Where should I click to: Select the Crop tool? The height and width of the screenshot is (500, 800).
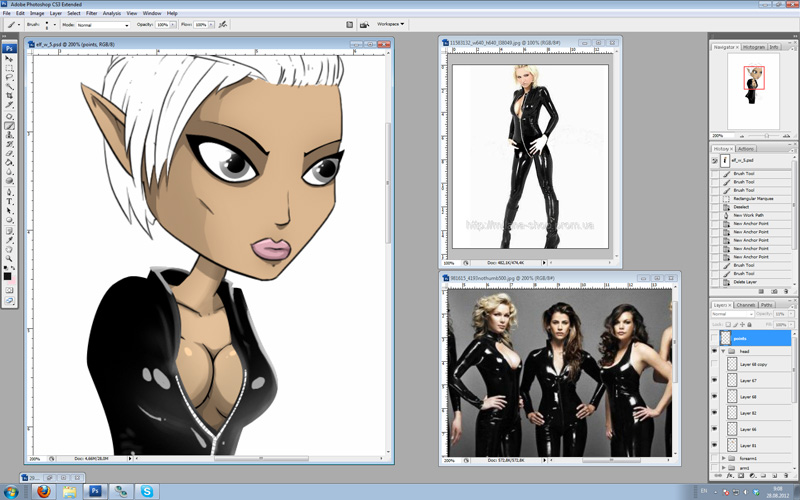coord(9,95)
